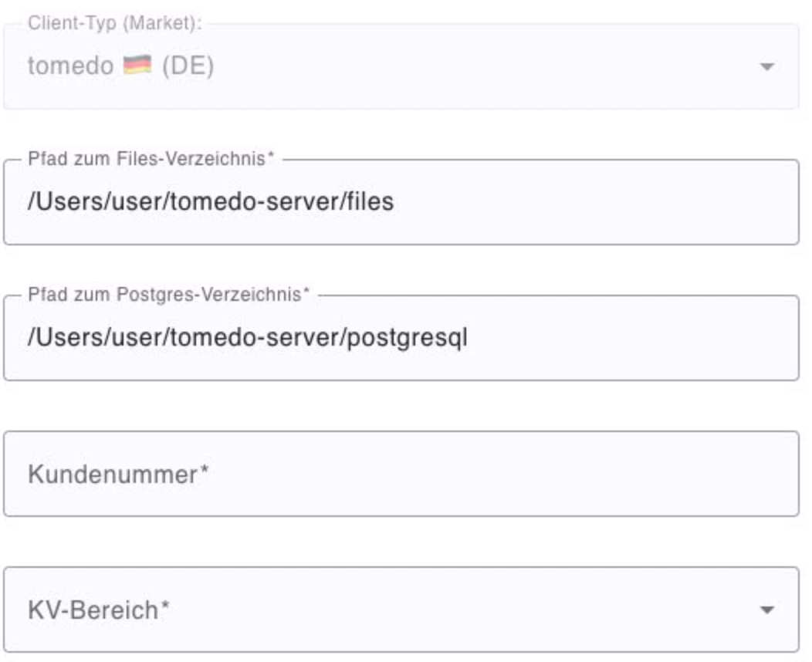This screenshot has width=812, height=662.
Task: Open the Client-Typ (Market) dropdown arrow
Action: tap(766, 67)
